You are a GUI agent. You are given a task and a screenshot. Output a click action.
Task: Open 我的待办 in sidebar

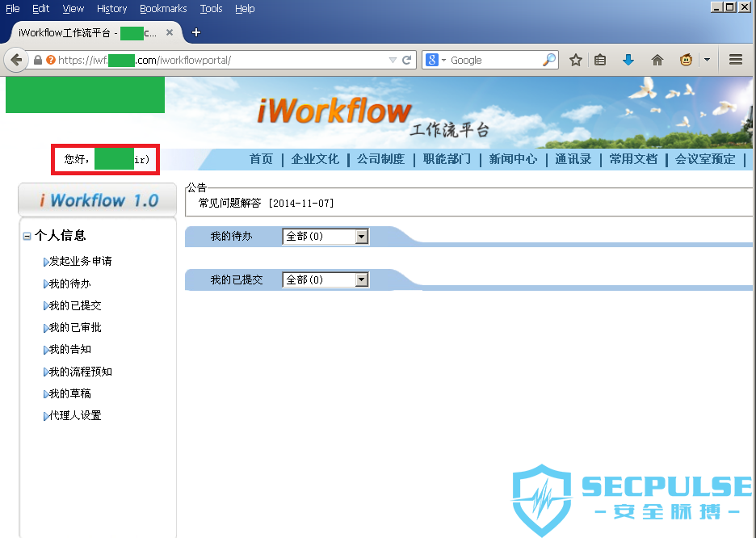[69, 284]
